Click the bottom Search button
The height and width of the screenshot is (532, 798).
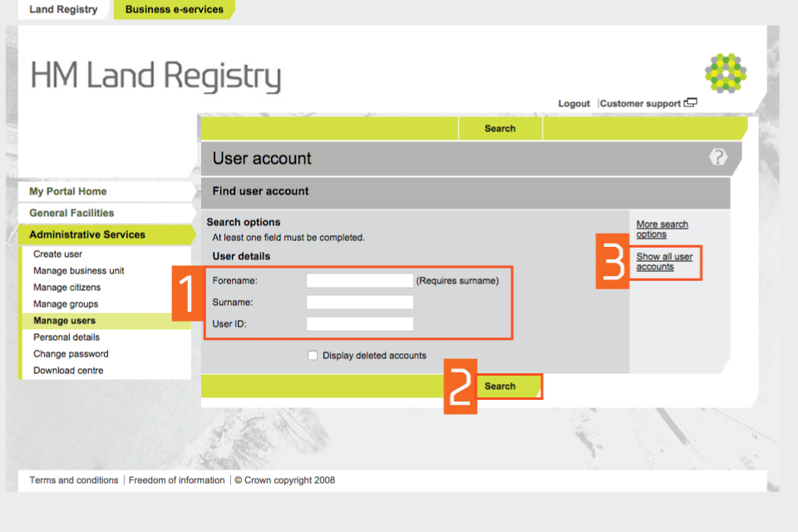(500, 387)
